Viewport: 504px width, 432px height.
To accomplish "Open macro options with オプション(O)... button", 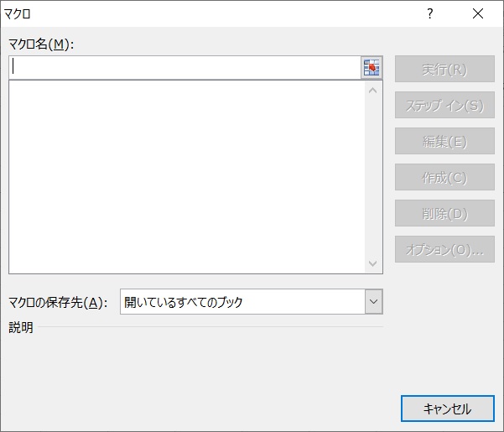I will coord(444,250).
